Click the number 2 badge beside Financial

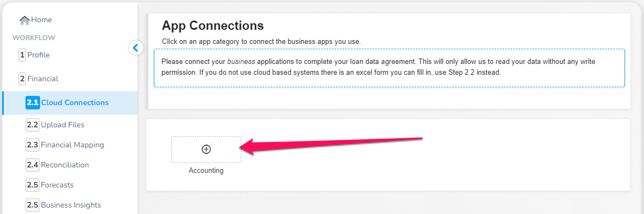point(22,79)
